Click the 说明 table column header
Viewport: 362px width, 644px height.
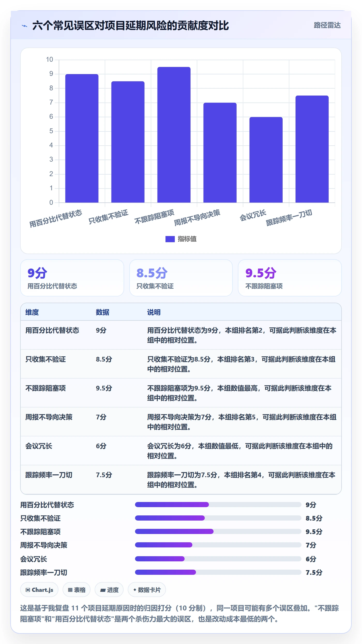point(154,312)
